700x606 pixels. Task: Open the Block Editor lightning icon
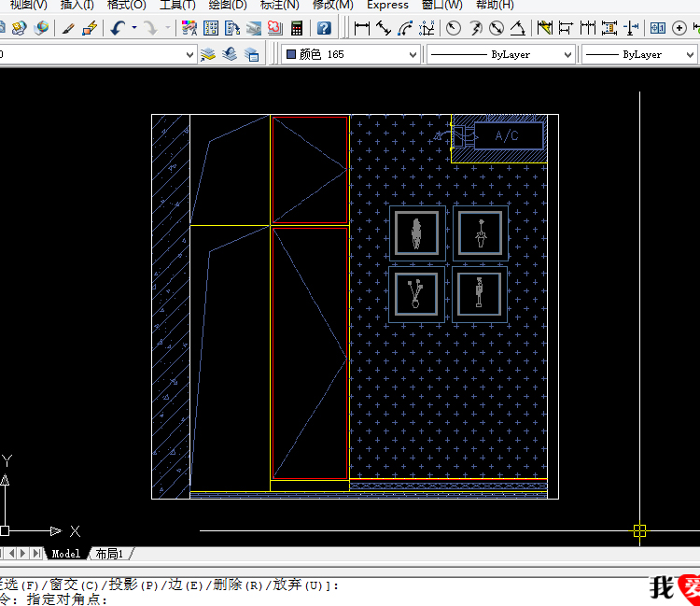coord(91,28)
